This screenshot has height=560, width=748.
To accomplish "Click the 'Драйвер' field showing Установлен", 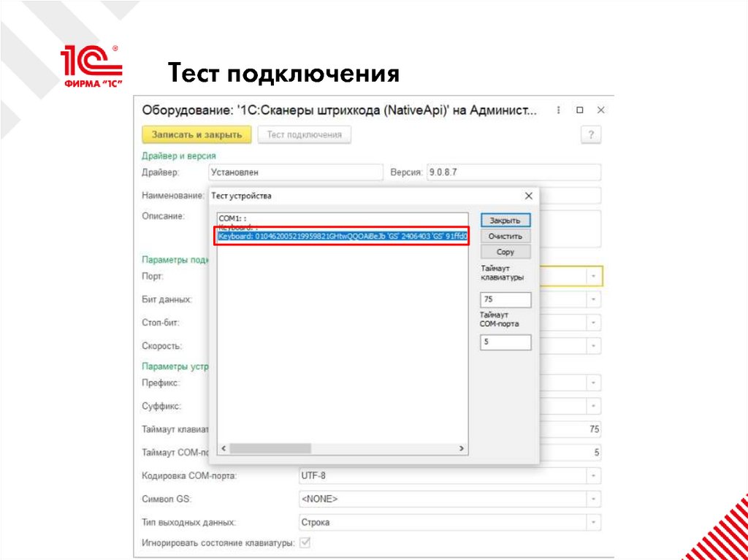I will click(x=296, y=173).
